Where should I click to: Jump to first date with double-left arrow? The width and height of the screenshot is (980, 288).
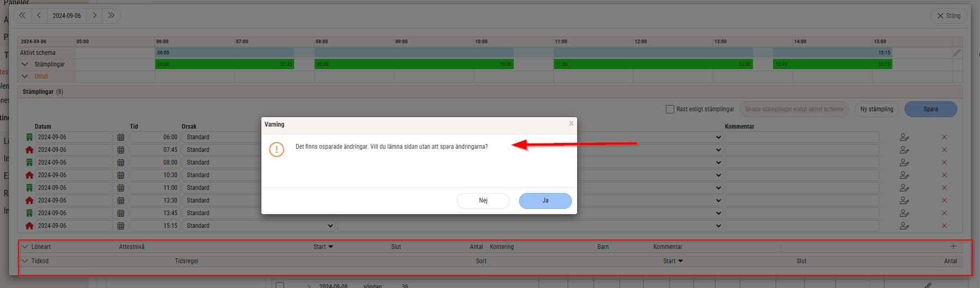coord(22,15)
